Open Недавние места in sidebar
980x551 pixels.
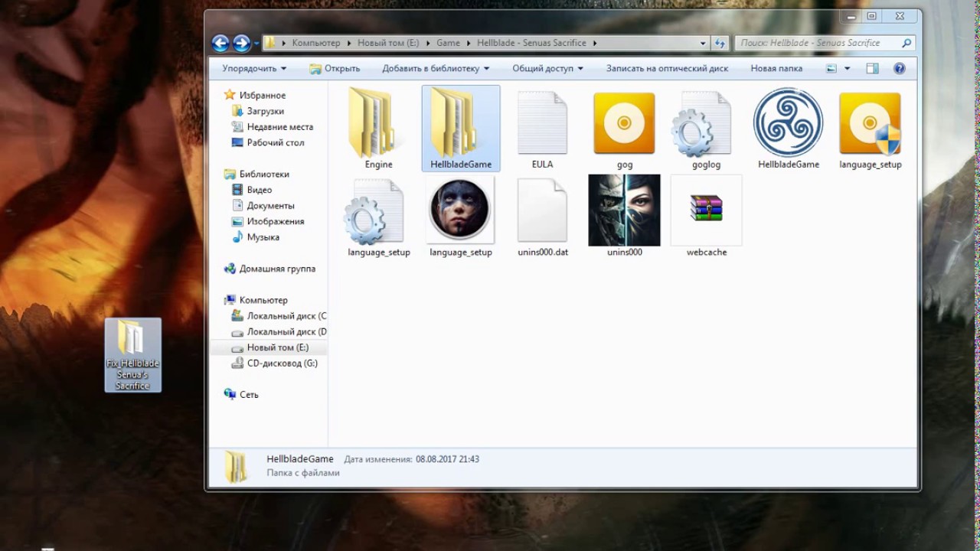tap(280, 127)
